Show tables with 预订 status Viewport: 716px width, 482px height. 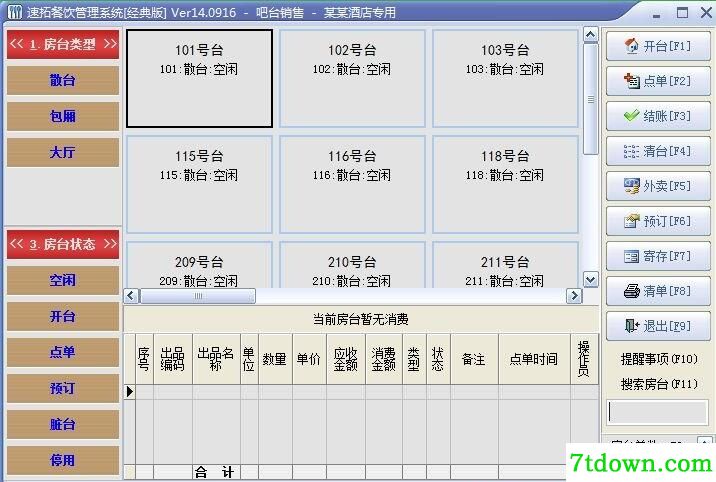coord(63,388)
